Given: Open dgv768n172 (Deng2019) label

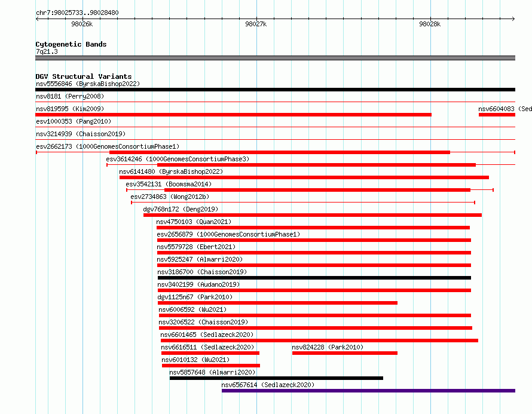Looking at the screenshot, I should point(181,209).
